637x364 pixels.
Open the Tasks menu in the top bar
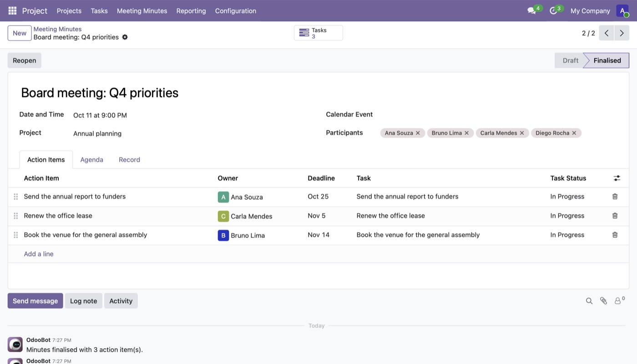coord(99,10)
